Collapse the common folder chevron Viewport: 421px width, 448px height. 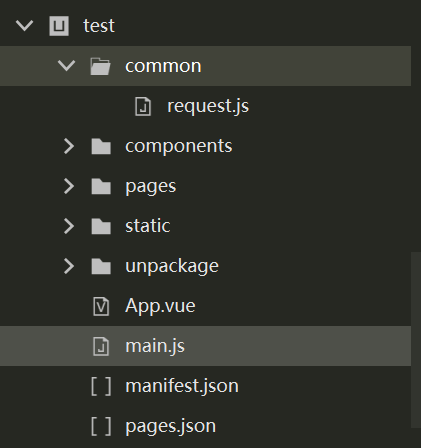pyautogui.click(x=66, y=66)
